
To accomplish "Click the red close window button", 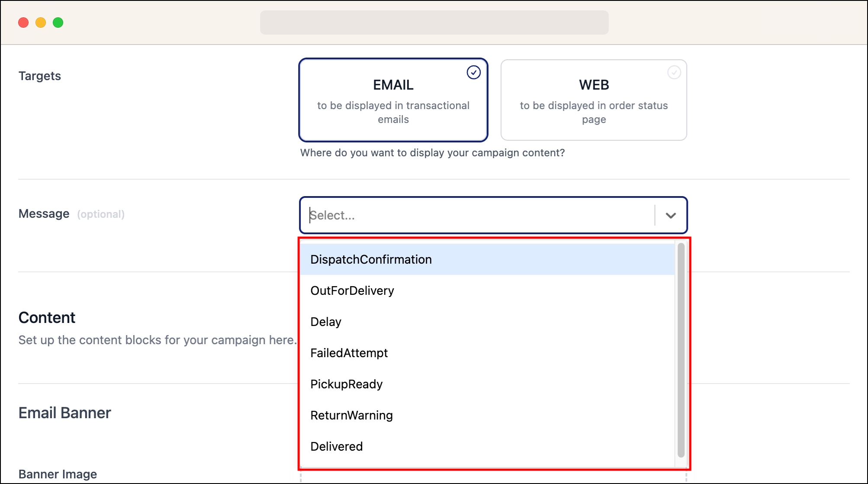I will (x=23, y=23).
